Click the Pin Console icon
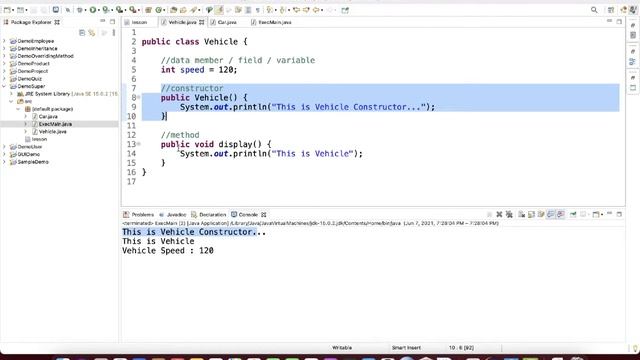640x360 pixels. [x=573, y=214]
